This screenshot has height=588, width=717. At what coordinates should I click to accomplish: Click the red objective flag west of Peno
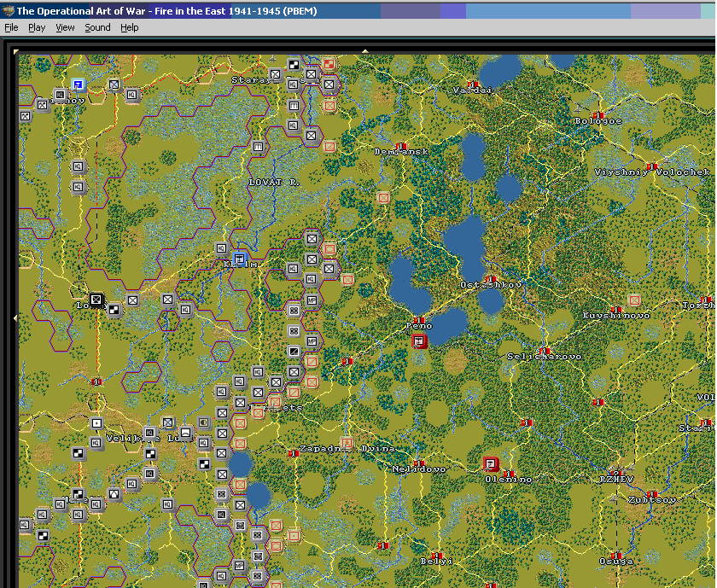[347, 362]
